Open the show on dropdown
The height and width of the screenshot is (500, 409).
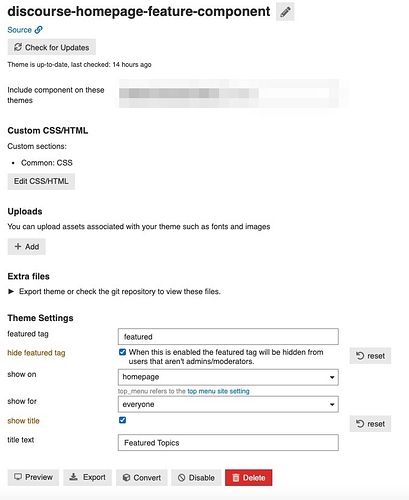(228, 377)
